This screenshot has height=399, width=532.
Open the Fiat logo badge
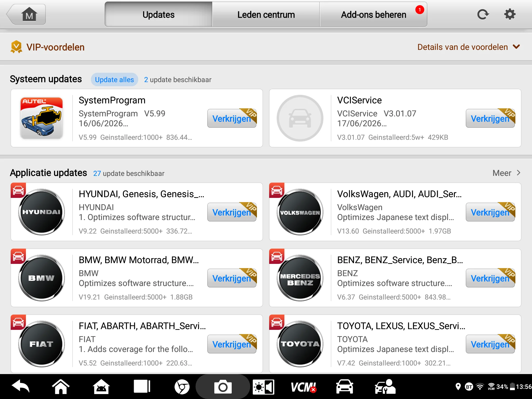[x=42, y=344]
